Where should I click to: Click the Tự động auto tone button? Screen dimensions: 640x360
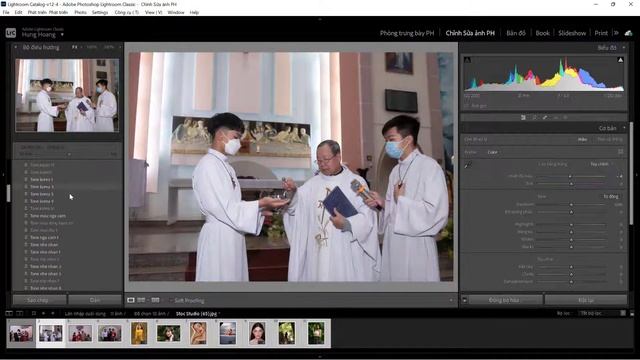point(611,196)
